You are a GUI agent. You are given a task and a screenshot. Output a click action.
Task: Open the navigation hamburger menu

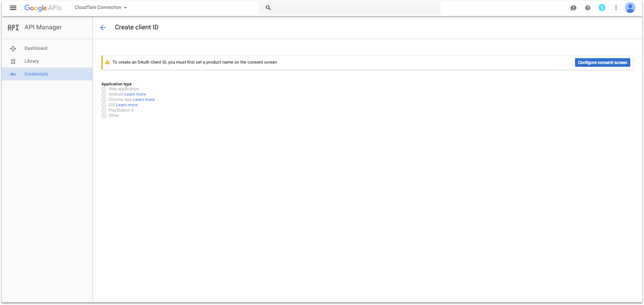(x=13, y=8)
